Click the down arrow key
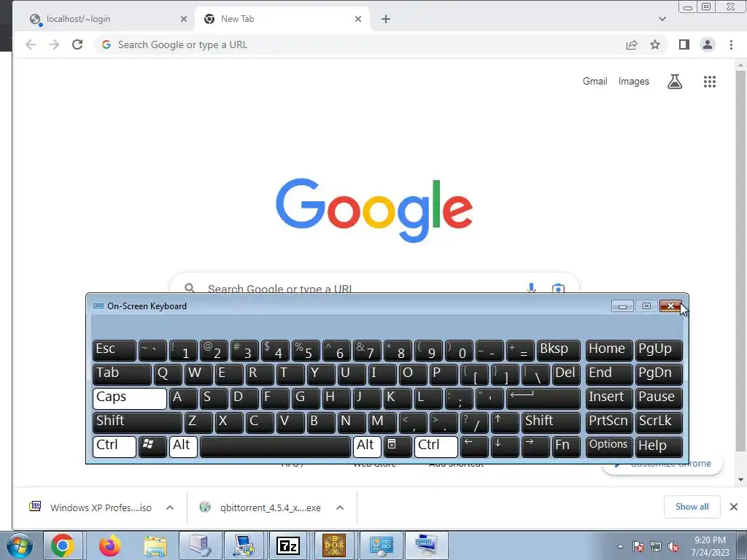 point(505,446)
